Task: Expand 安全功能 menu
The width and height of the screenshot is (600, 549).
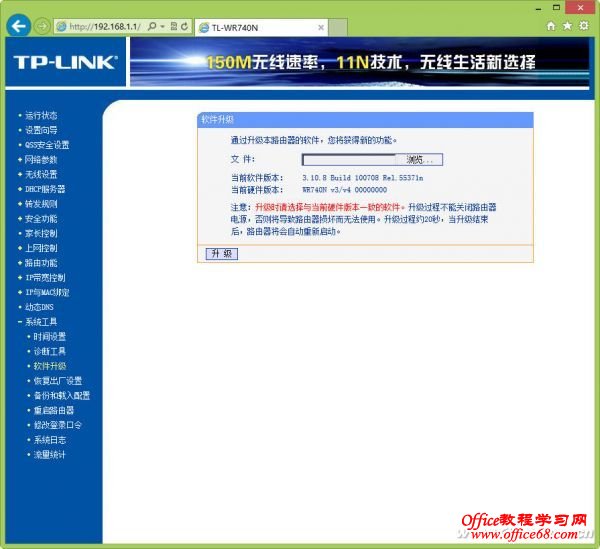Action: 41,219
